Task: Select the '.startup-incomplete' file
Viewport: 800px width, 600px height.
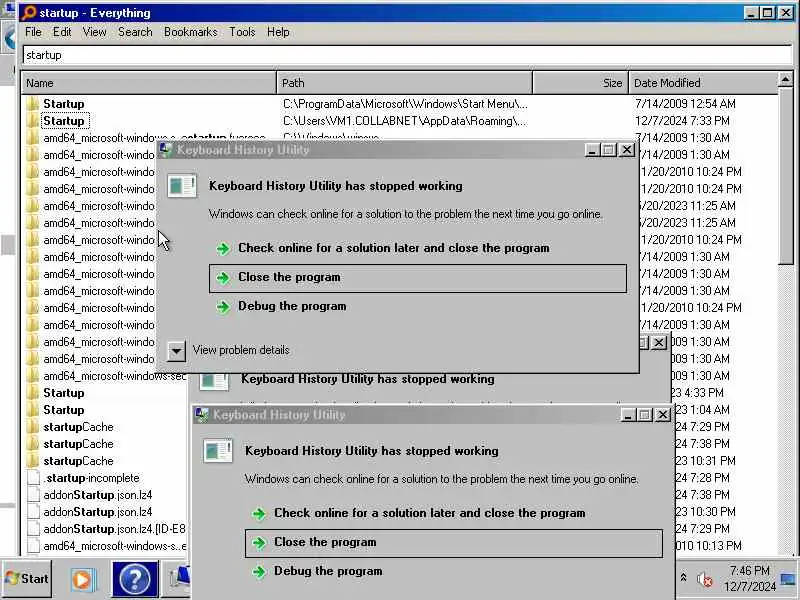Action: tap(91, 478)
